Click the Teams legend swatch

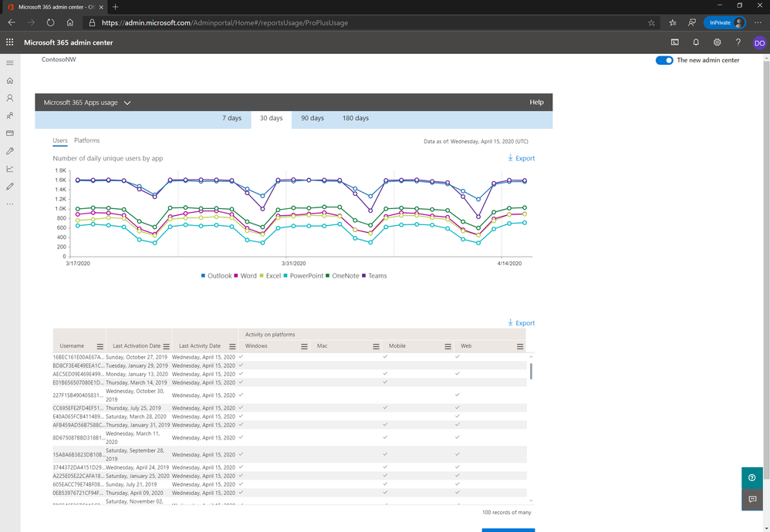click(x=364, y=276)
